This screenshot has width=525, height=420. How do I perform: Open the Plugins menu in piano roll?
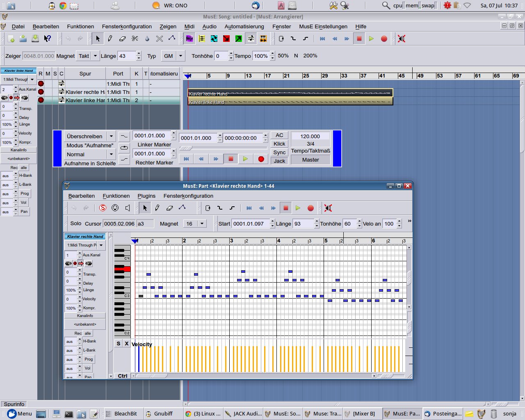(146, 196)
